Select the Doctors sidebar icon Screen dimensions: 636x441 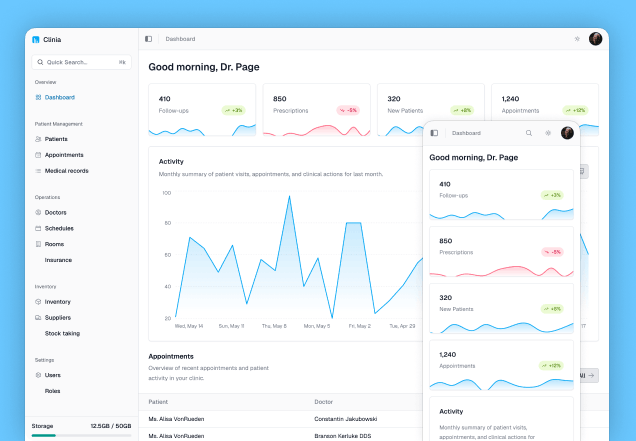[38, 213]
